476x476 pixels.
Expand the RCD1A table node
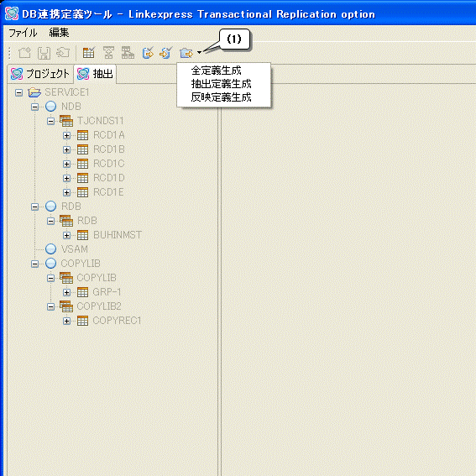click(67, 135)
